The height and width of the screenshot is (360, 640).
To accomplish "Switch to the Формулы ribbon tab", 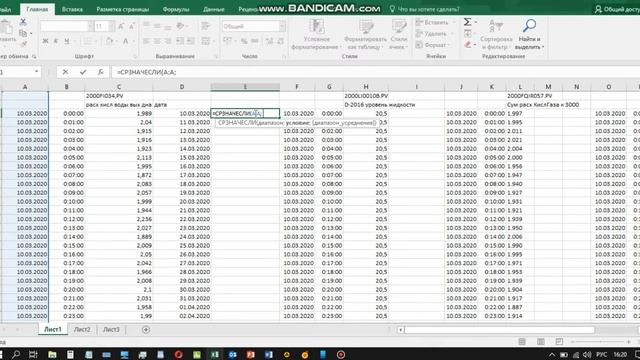I will pos(176,9).
